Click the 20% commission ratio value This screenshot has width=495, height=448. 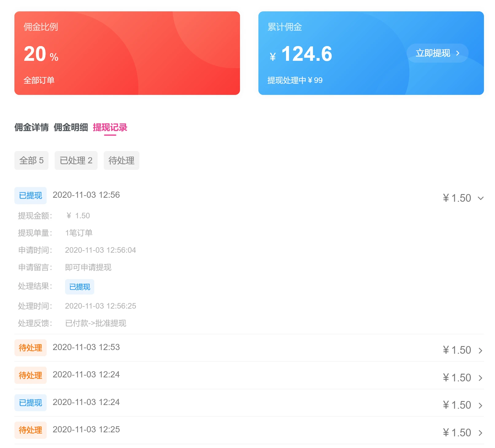tap(41, 54)
